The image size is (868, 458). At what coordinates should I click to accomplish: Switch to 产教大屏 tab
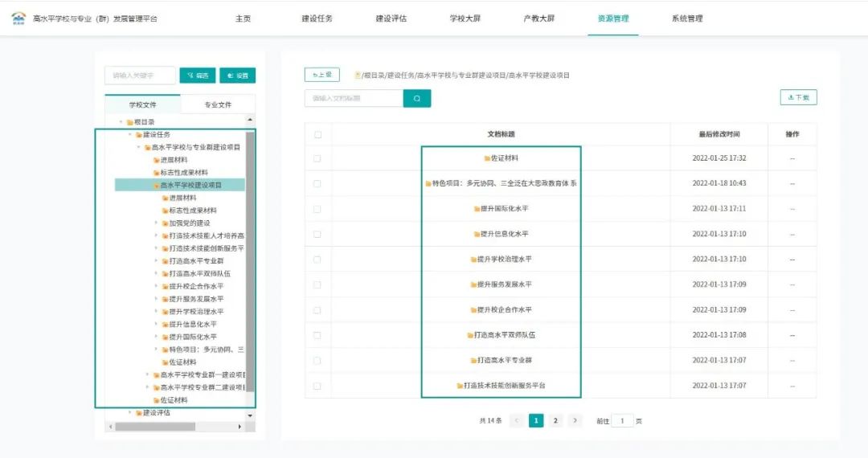tap(539, 18)
